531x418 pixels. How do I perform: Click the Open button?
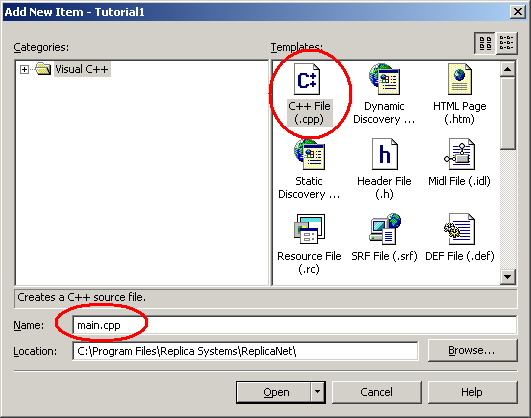tap(274, 392)
